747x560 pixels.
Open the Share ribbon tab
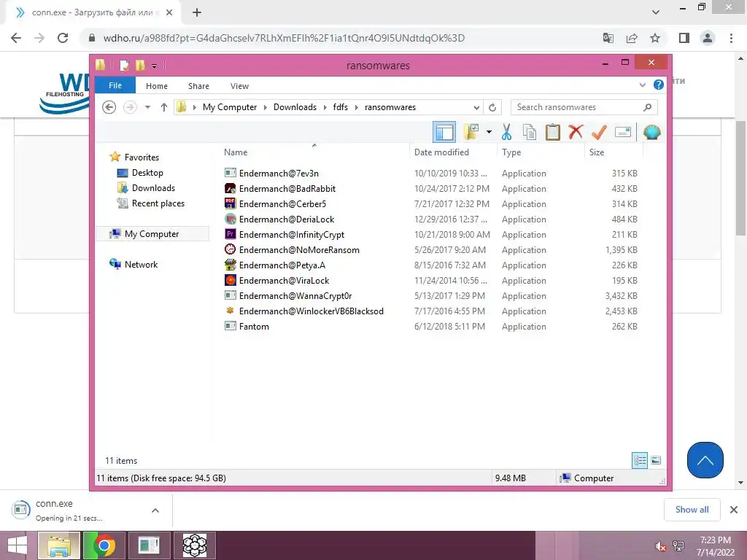(198, 86)
